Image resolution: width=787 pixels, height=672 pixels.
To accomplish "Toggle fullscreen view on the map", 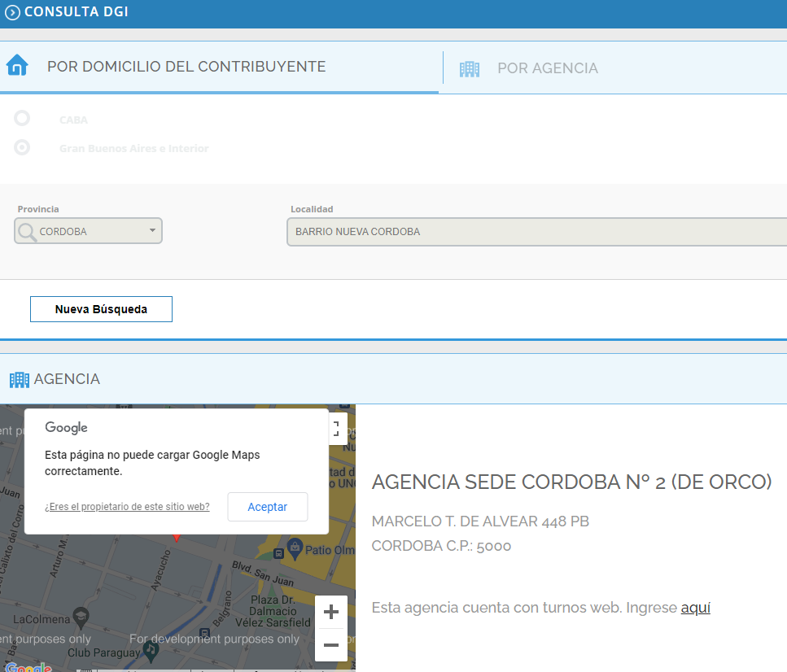I will (x=338, y=428).
